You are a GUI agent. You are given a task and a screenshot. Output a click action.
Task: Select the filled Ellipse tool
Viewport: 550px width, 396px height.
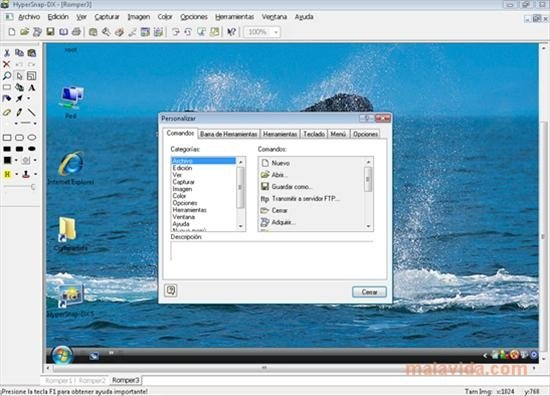[32, 149]
